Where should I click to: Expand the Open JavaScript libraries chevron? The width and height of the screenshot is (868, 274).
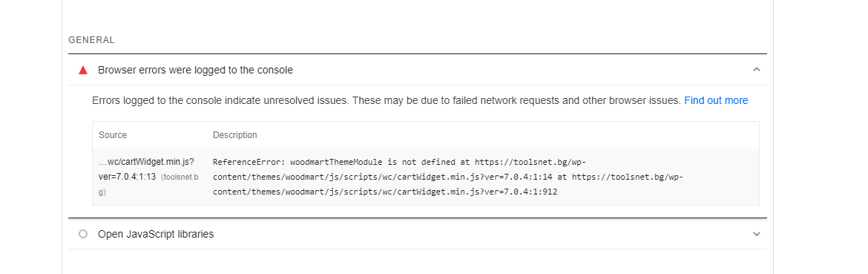[x=757, y=234]
